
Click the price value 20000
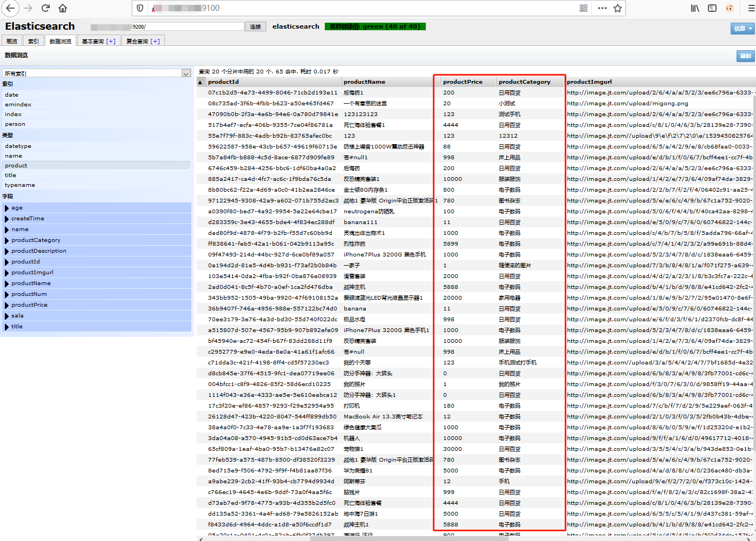pyautogui.click(x=452, y=298)
